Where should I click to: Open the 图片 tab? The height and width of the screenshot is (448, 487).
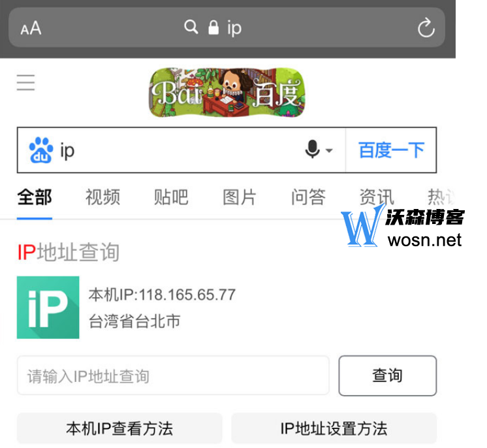[x=240, y=197]
